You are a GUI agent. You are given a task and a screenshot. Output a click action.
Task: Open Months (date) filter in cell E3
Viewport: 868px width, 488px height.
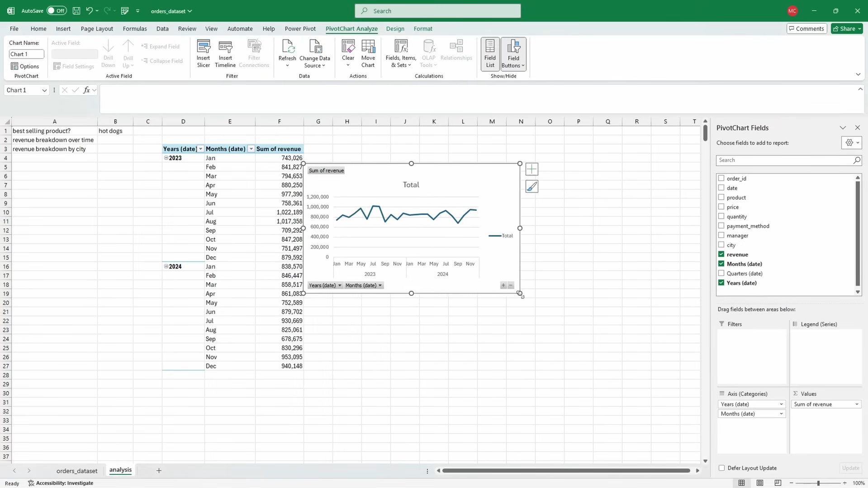click(x=251, y=149)
